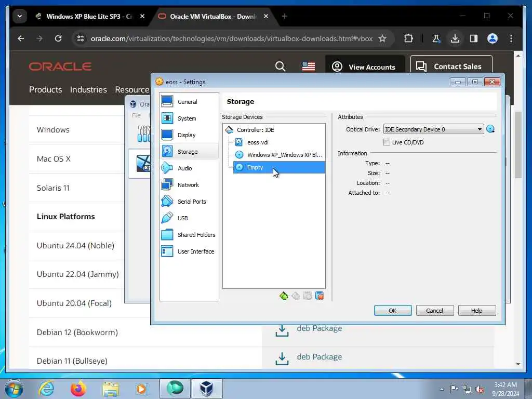Select the Empty optical drive entry
Viewport: 532px width, 399px height.
click(x=279, y=167)
